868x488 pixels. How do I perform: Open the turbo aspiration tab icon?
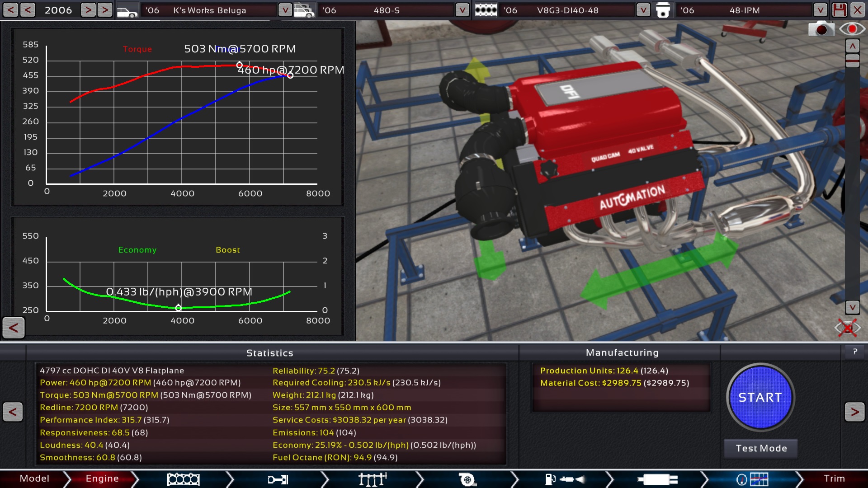(467, 479)
